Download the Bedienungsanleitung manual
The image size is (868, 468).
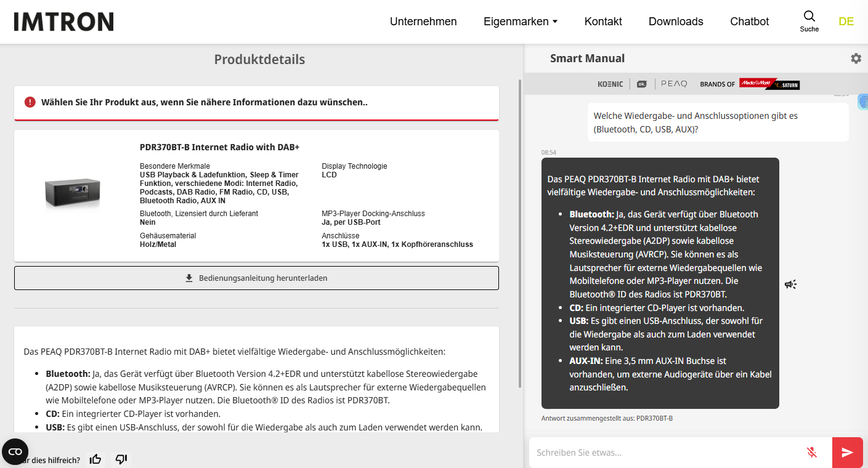(256, 278)
